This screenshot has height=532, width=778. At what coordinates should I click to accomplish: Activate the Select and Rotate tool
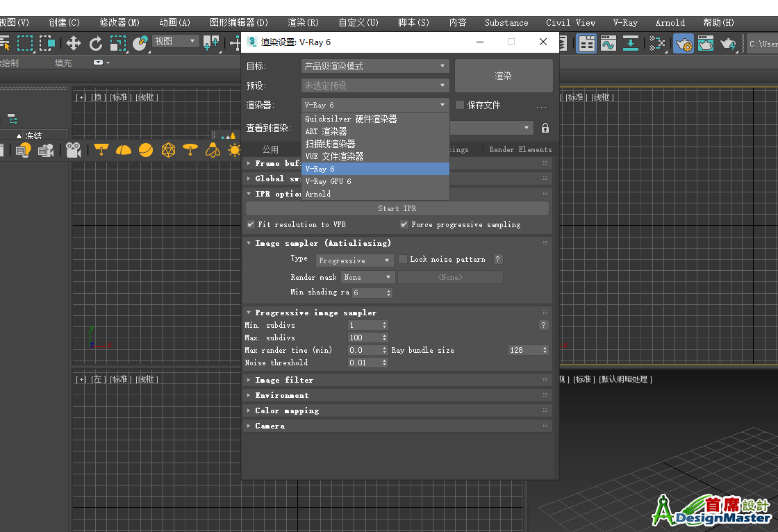click(x=95, y=44)
